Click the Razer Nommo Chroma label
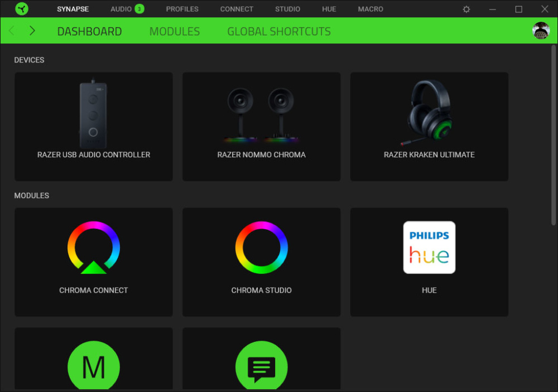 pos(262,155)
